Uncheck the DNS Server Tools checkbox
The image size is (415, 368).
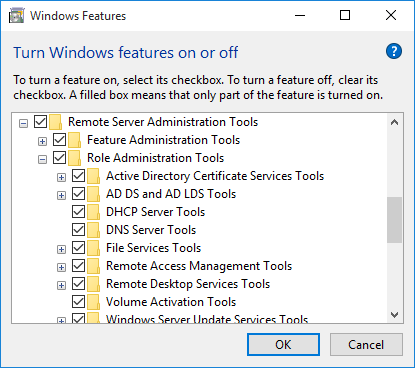pyautogui.click(x=78, y=230)
